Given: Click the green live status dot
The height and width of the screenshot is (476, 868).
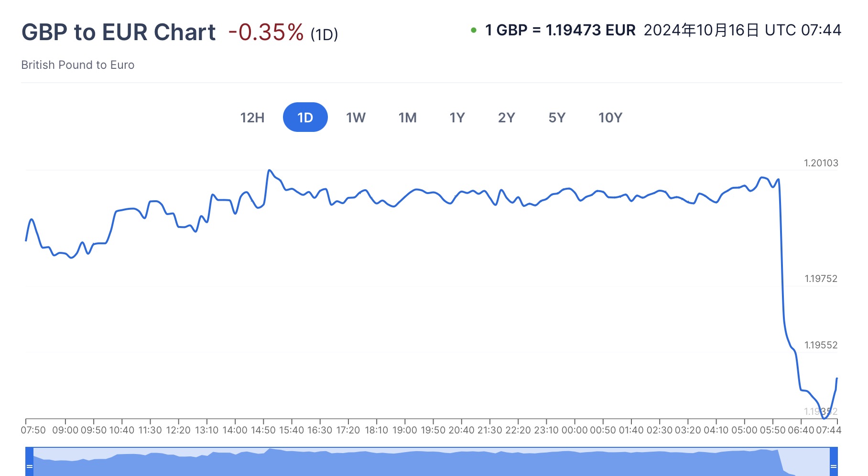Looking at the screenshot, I should click(x=474, y=30).
